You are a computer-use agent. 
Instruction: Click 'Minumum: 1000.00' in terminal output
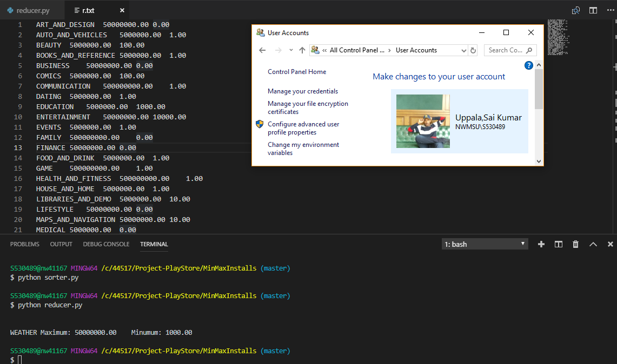pos(162,333)
